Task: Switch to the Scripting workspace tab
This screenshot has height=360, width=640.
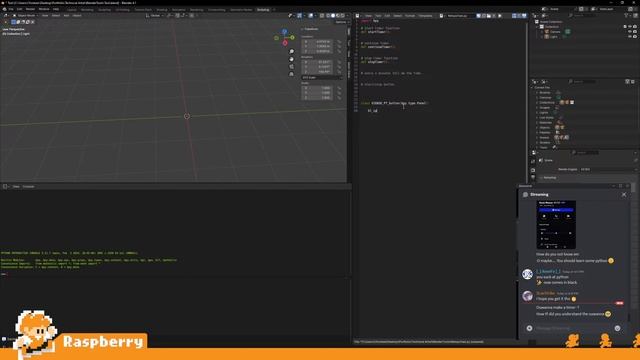Action: tap(263, 9)
